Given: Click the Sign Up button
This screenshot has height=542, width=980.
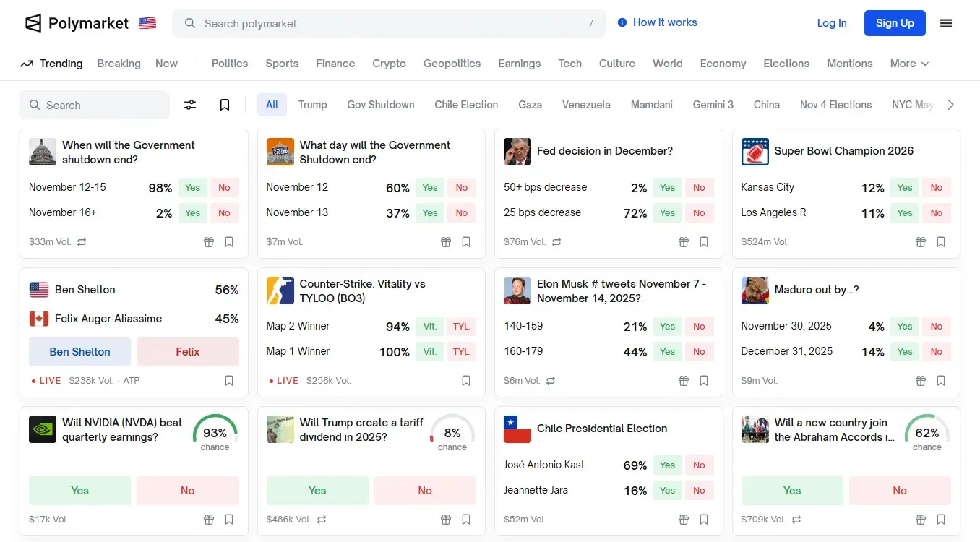Looking at the screenshot, I should pos(895,22).
